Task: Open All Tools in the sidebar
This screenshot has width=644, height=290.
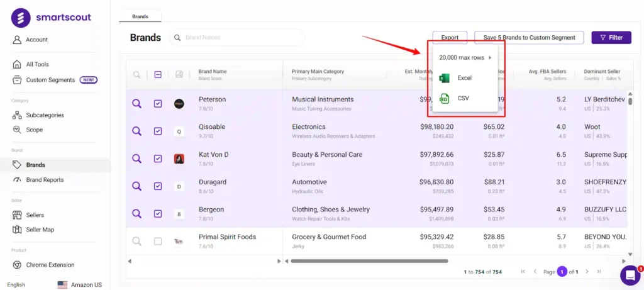Action: click(37, 64)
